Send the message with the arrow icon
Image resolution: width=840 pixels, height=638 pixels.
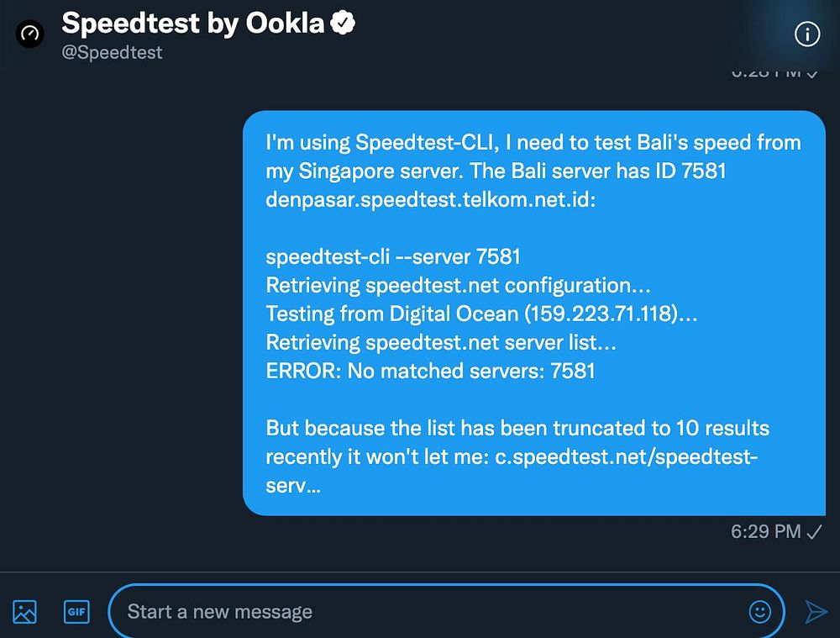coord(816,611)
